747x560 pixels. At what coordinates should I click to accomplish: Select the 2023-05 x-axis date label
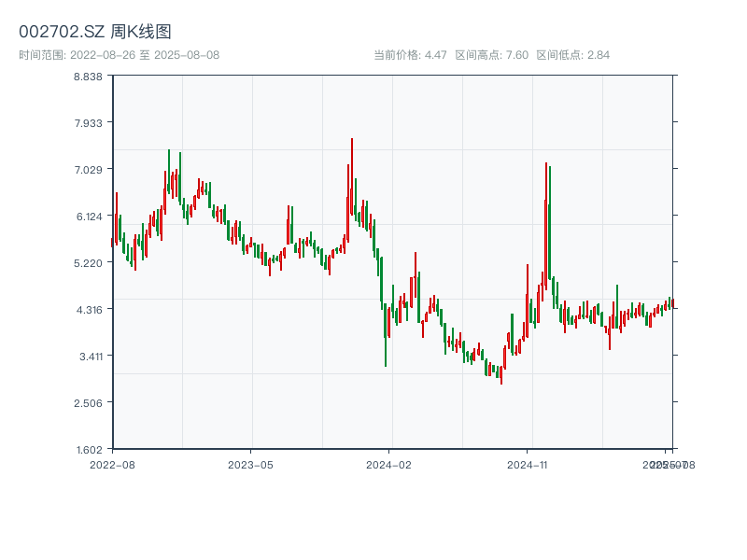click(250, 464)
